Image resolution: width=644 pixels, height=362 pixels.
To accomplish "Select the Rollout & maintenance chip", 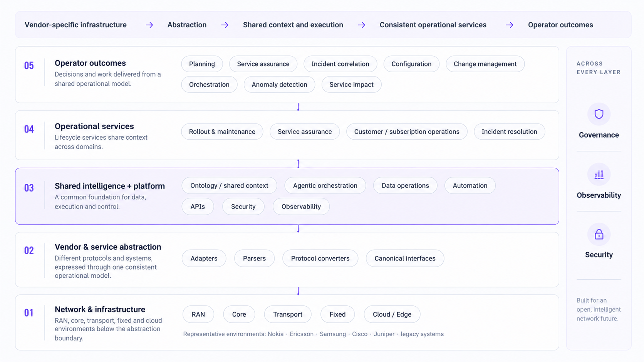I will 222,132.
